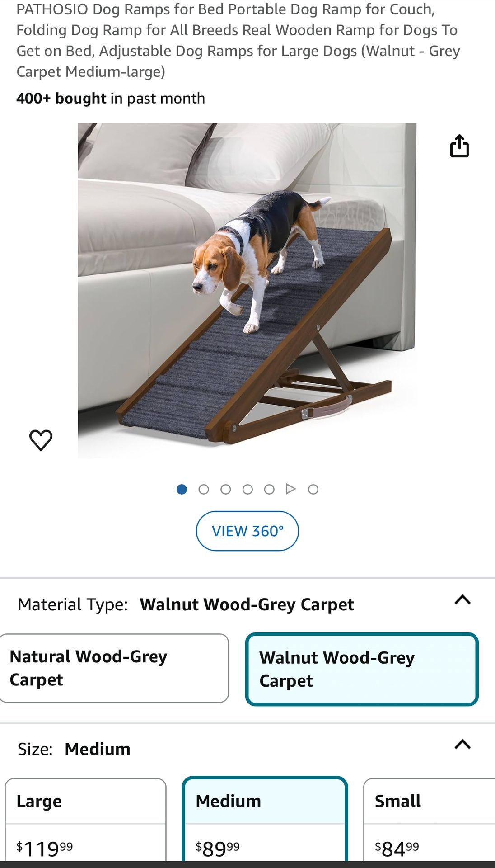Select the Medium size option
This screenshot has width=495, height=868.
tap(265, 819)
